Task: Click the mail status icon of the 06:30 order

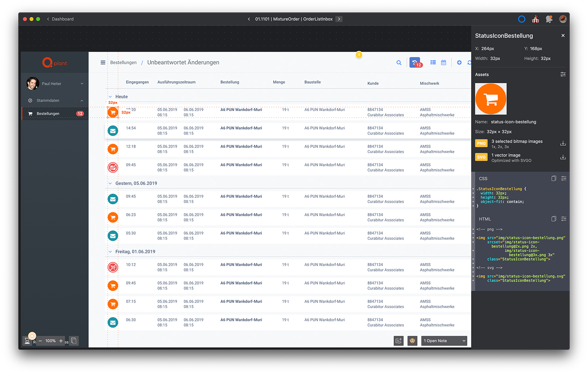Action: click(113, 323)
